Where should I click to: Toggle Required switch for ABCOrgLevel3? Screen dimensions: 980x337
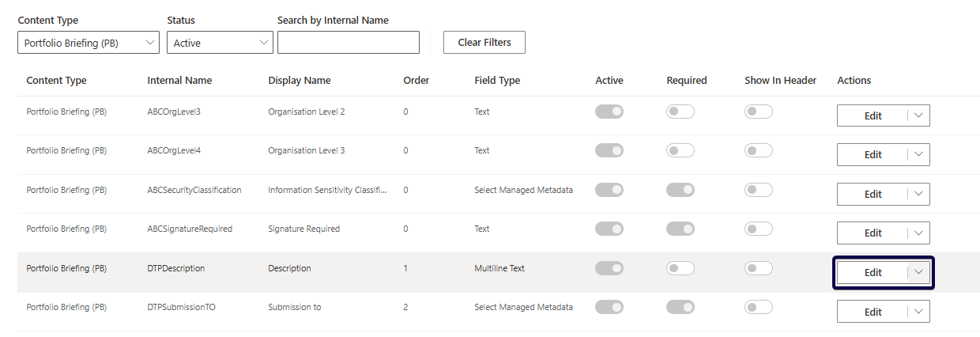coord(680,112)
